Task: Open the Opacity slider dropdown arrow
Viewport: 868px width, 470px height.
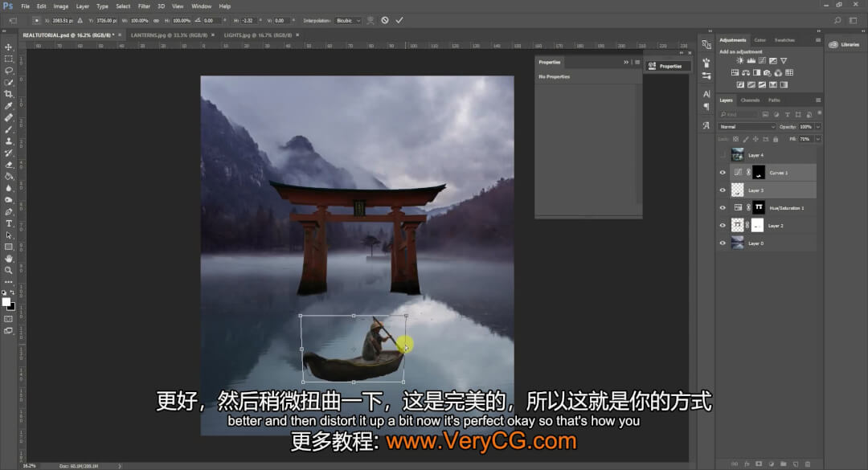Action: coord(817,127)
